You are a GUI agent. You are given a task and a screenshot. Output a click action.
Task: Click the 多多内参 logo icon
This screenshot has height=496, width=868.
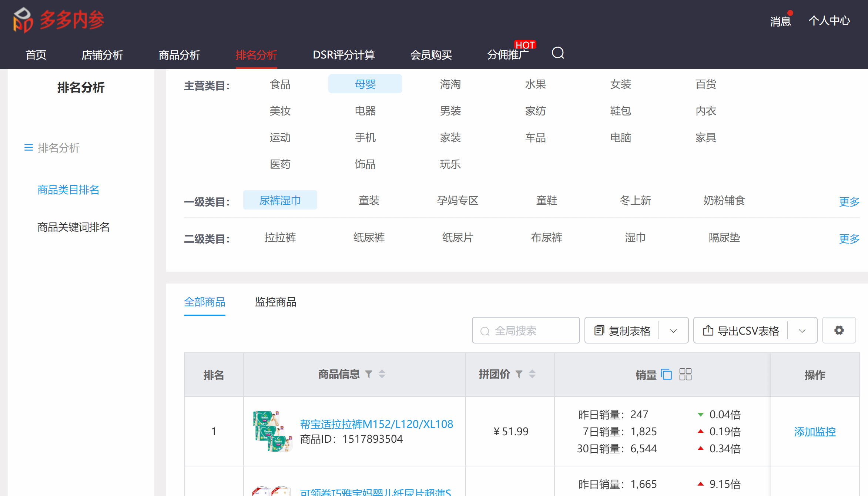[22, 19]
